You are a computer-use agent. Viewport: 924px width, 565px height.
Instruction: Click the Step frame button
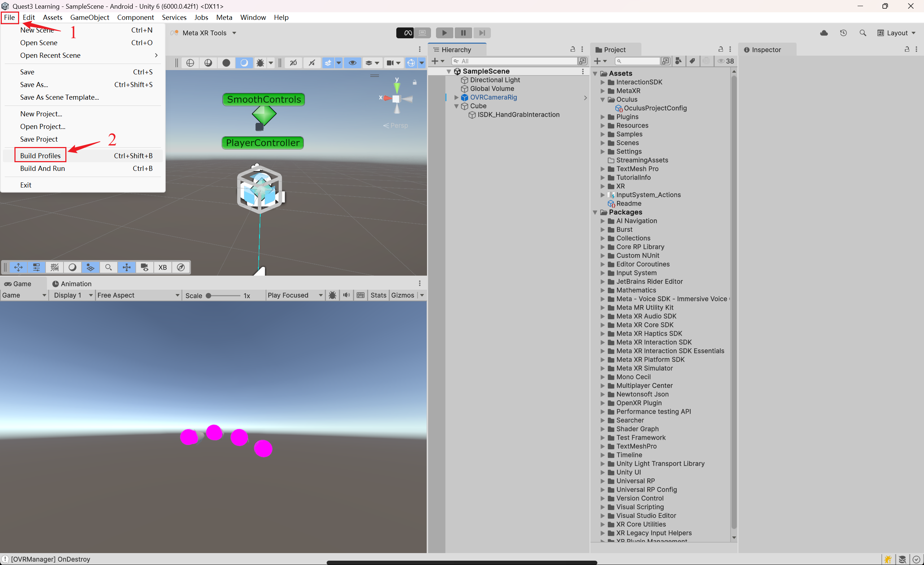pyautogui.click(x=482, y=33)
